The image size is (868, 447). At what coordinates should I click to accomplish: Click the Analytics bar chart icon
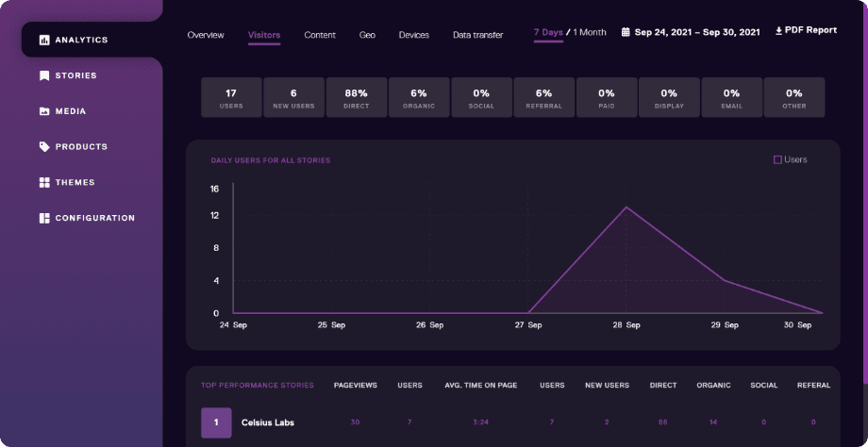tap(44, 40)
